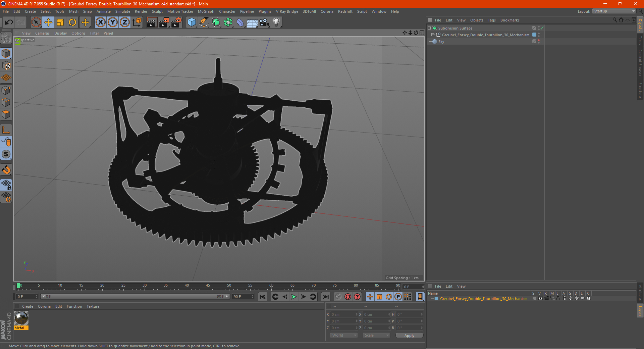This screenshot has height=349, width=644.
Task: Play the animation forward
Action: [x=294, y=297]
